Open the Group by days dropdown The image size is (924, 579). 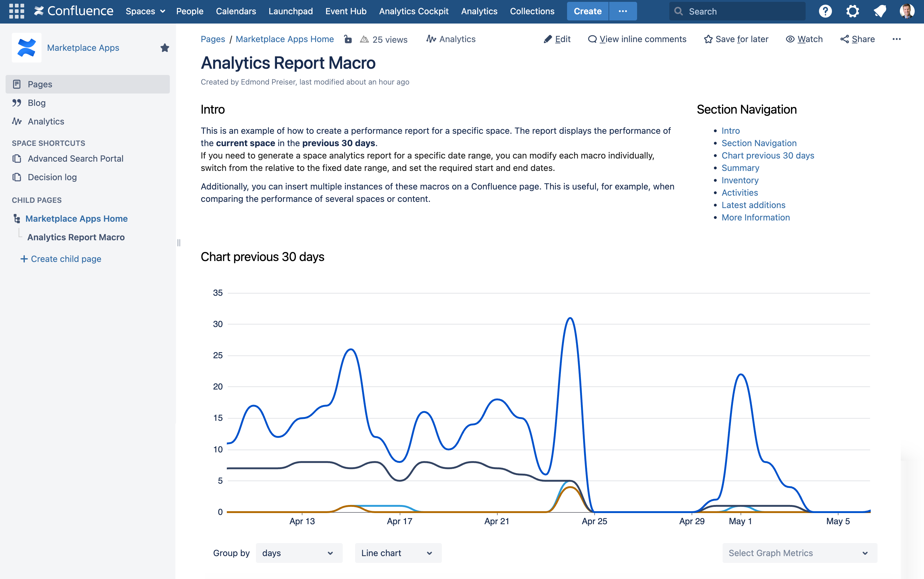pyautogui.click(x=298, y=553)
